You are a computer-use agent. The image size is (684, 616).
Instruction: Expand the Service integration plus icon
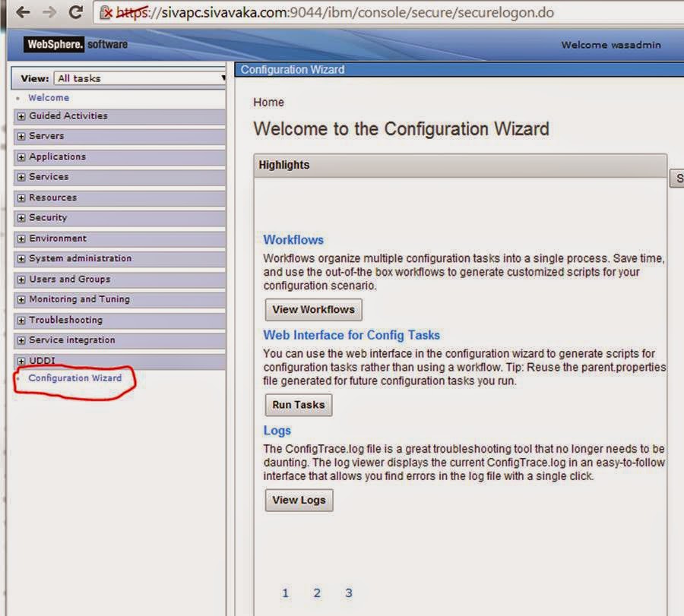(x=21, y=340)
